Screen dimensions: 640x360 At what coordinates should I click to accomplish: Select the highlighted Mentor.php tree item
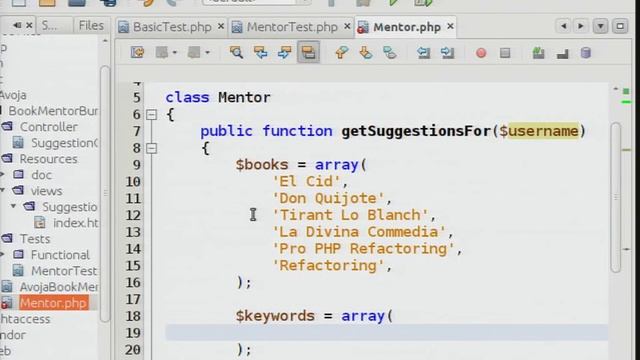(x=53, y=303)
